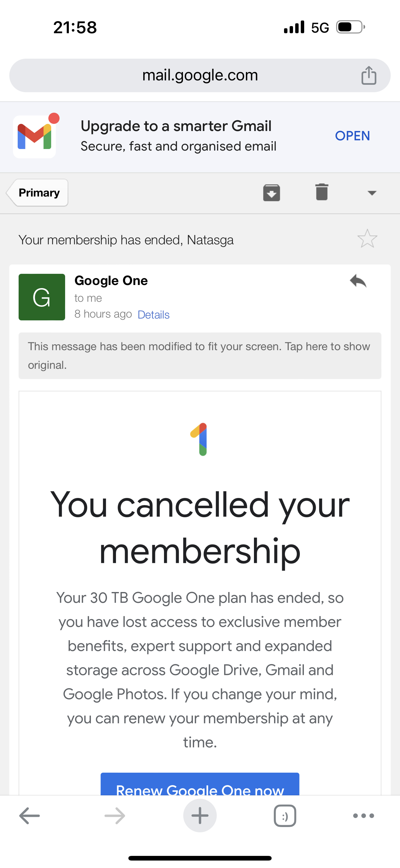Go back with browser back arrow
Image resolution: width=400 pixels, height=868 pixels.
click(x=30, y=816)
